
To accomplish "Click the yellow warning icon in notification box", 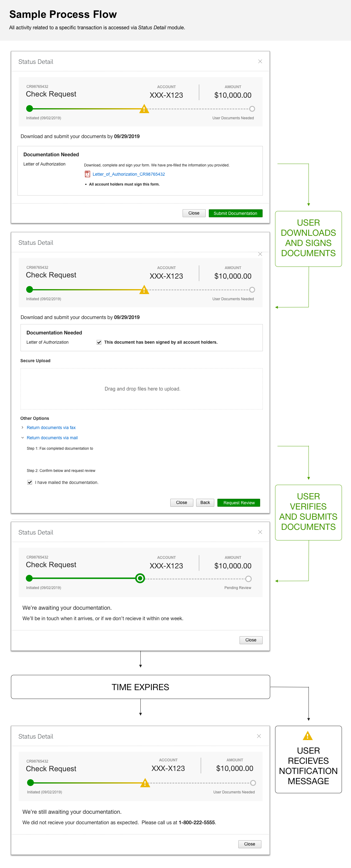I will 308,735.
